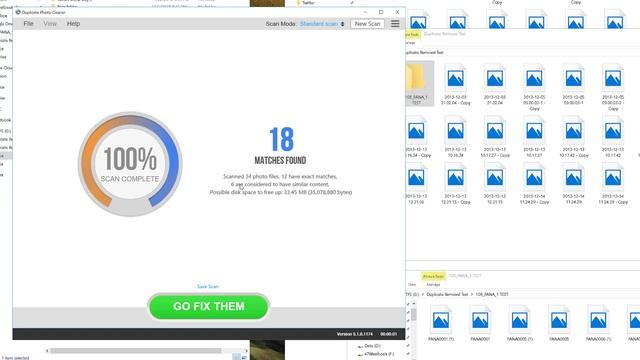The image size is (640, 360).
Task: Select image file '2013-12-13 12.21.15' without Copy
Action: [495, 184]
